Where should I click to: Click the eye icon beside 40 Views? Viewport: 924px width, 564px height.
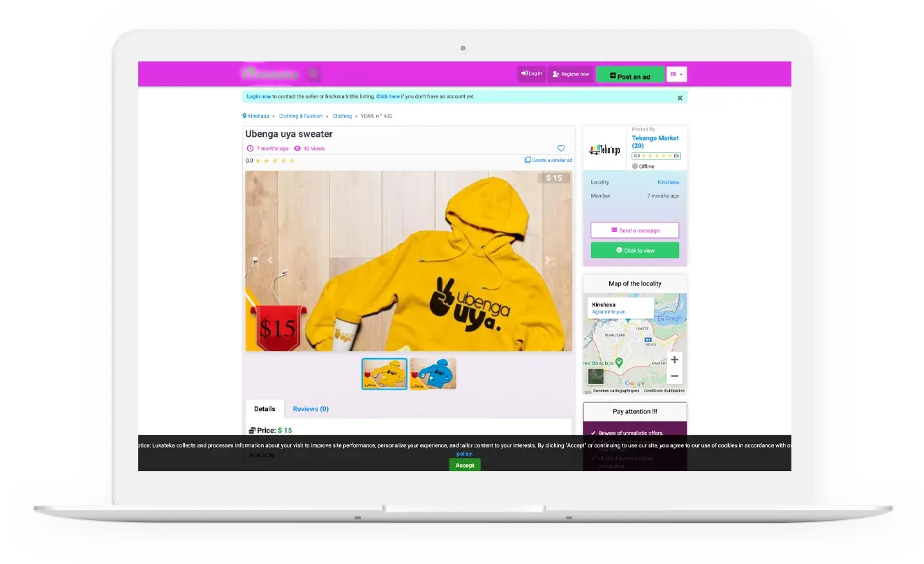[x=297, y=149]
